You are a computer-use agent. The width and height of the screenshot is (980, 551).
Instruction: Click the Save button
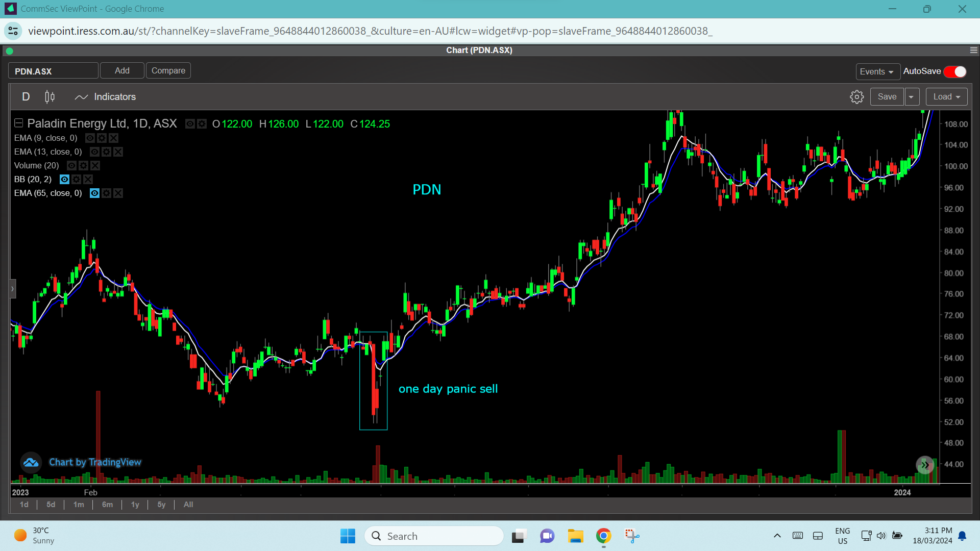[887, 97]
